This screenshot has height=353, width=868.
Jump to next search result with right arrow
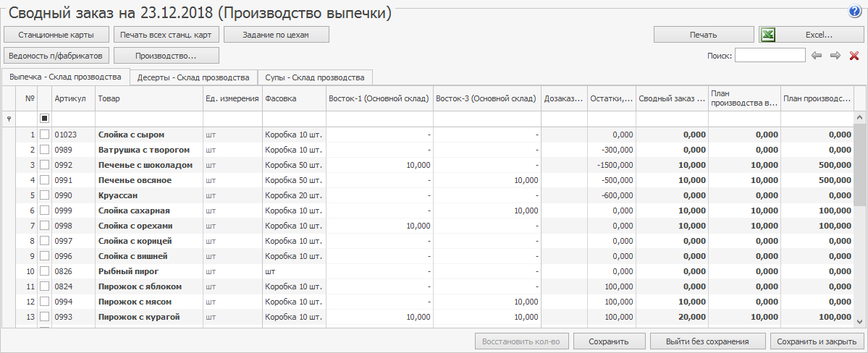[x=835, y=56]
